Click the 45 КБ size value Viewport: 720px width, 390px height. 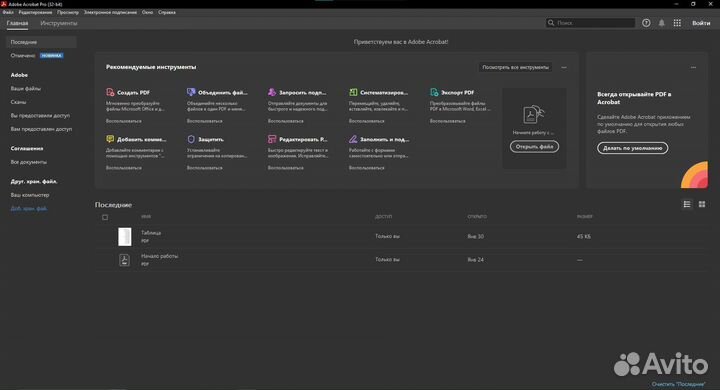[x=584, y=237]
